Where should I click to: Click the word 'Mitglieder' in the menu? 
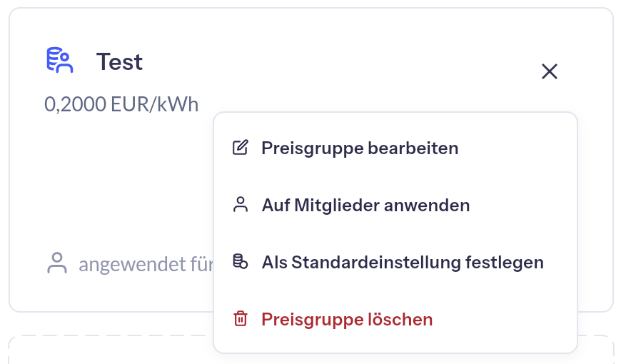[340, 206]
